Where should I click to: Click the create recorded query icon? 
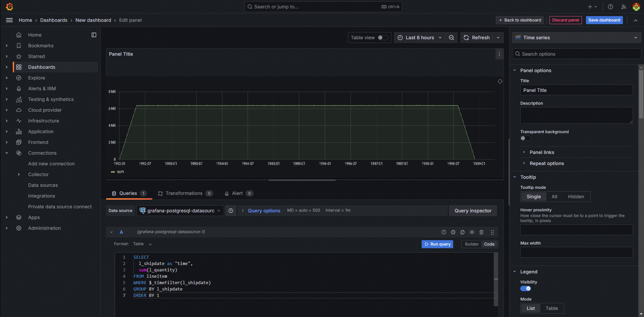453,232
